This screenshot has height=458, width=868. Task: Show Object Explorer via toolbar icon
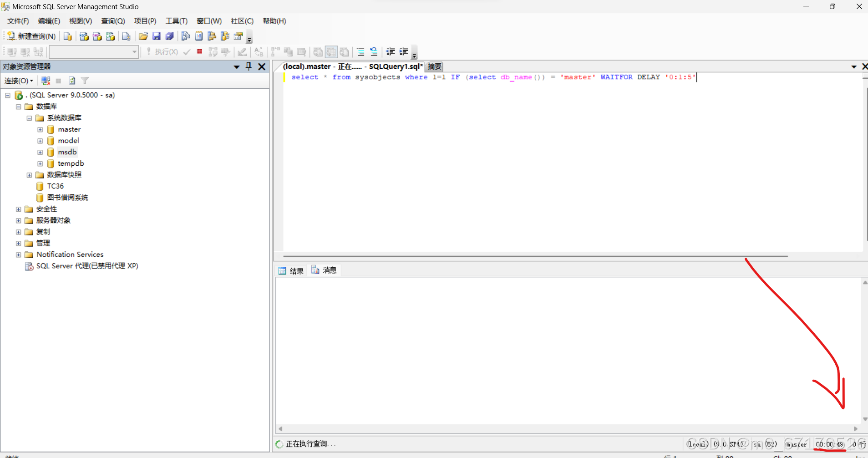pyautogui.click(x=212, y=36)
